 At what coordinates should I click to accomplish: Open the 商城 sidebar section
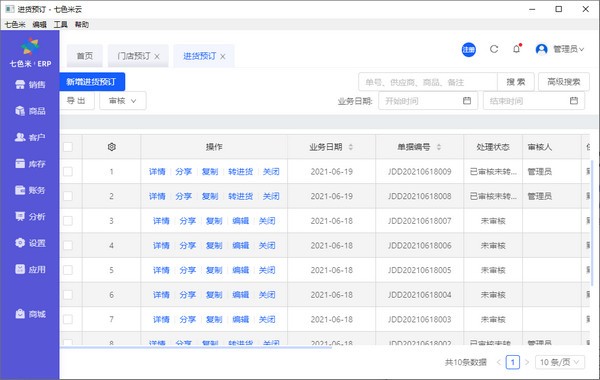(30, 314)
